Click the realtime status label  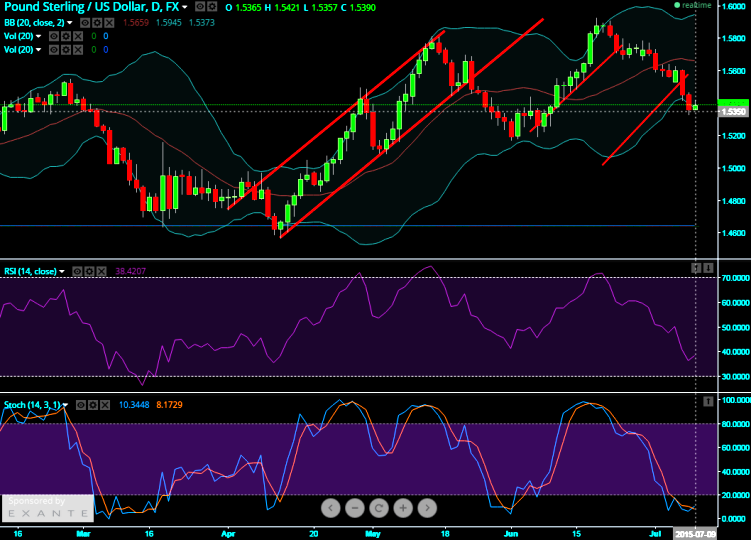point(697,5)
